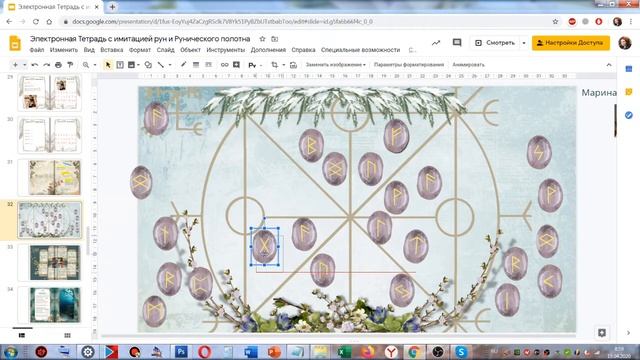640x360 pixels.
Task: Expand the zoom level dropdown arrow
Action: [x=95, y=65]
